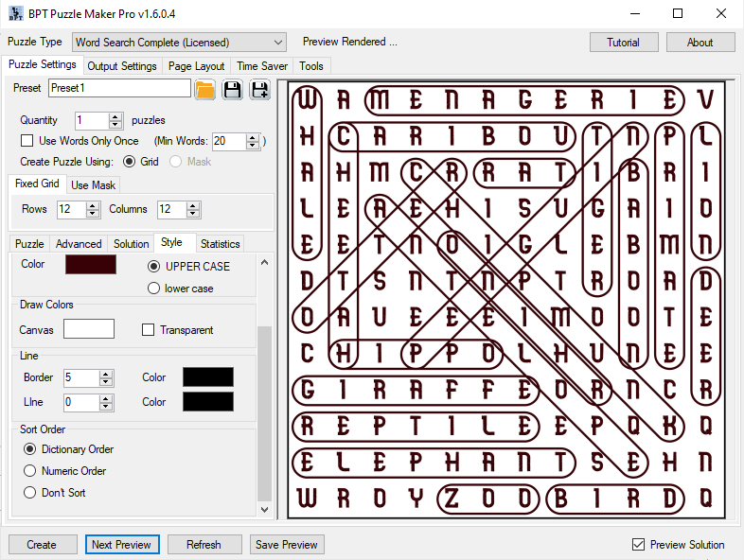Image resolution: width=744 pixels, height=560 pixels.
Task: Open preset folder icon
Action: pos(205,89)
